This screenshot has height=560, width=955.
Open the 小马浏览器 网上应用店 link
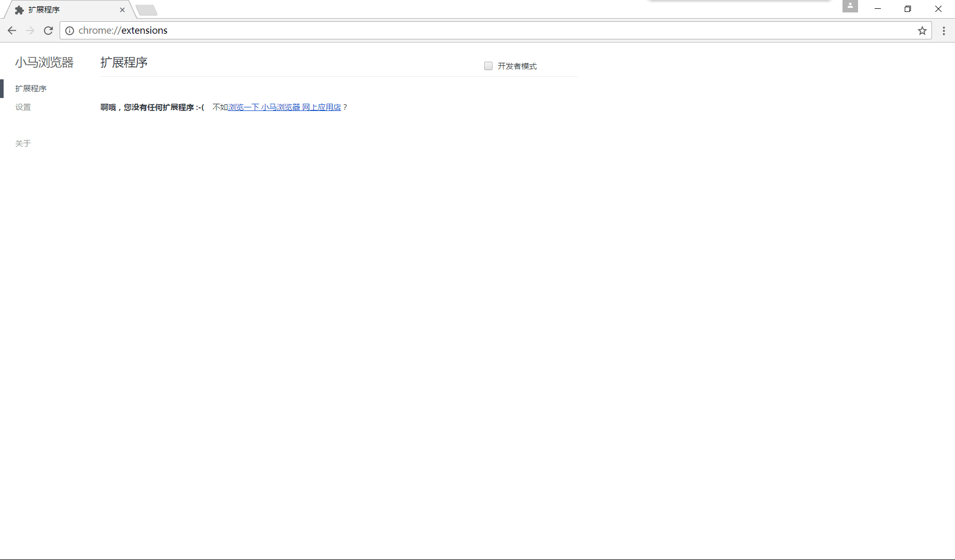click(285, 107)
